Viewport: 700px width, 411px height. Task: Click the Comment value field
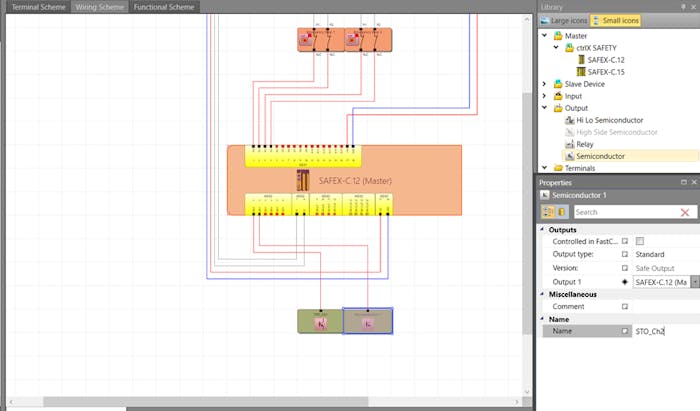[x=666, y=306]
